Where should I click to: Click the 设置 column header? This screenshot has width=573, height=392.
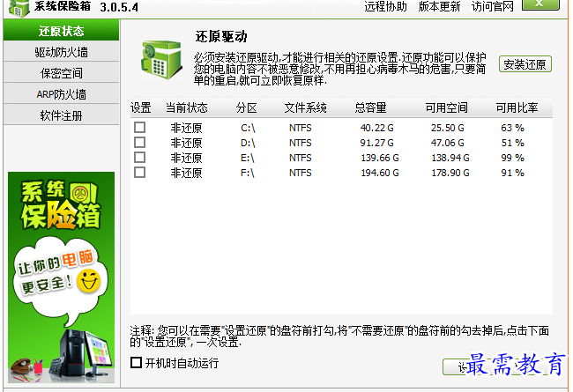click(141, 107)
